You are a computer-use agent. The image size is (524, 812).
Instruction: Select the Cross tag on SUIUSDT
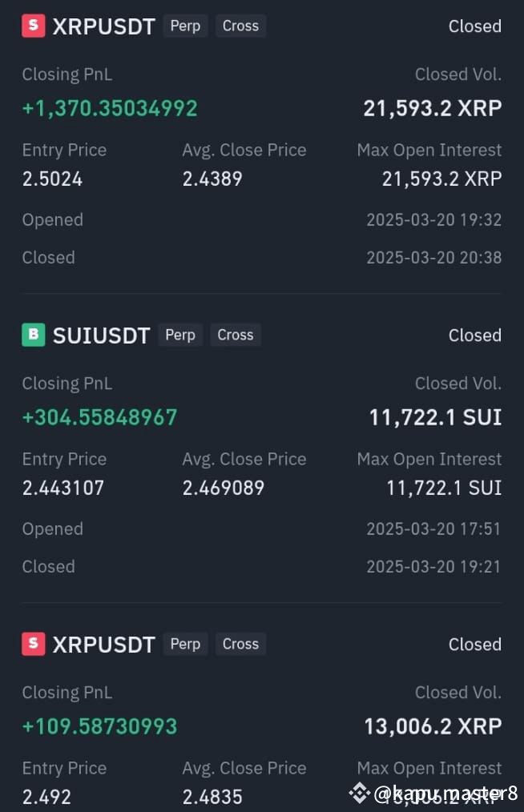(236, 335)
